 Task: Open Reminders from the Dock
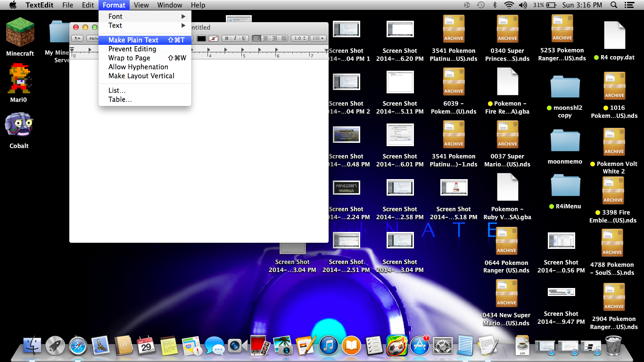coord(374,346)
